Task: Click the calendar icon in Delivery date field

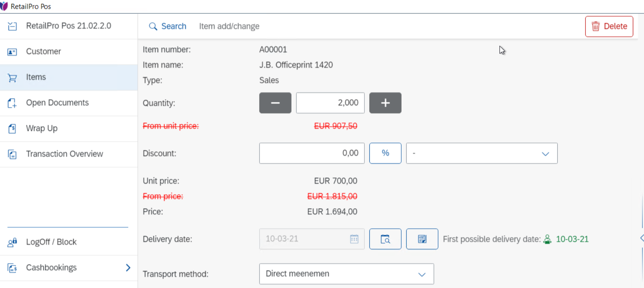Action: point(354,239)
